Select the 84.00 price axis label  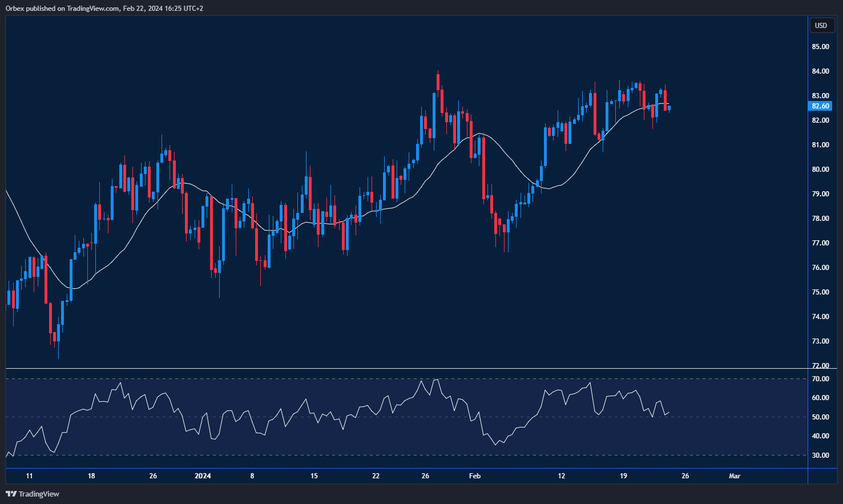(x=820, y=71)
